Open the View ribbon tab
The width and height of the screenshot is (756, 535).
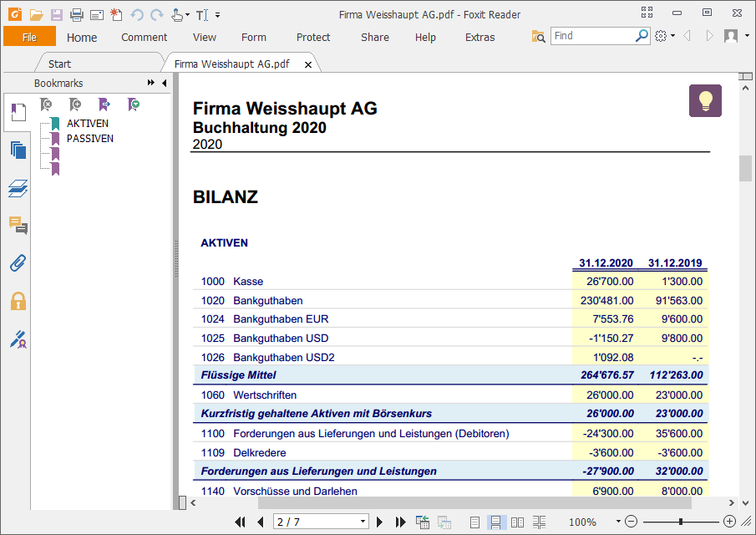point(205,37)
